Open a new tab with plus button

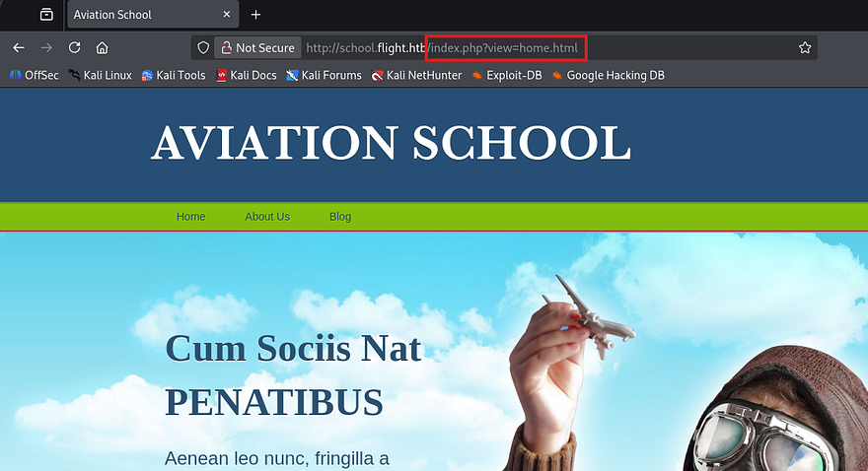(256, 15)
